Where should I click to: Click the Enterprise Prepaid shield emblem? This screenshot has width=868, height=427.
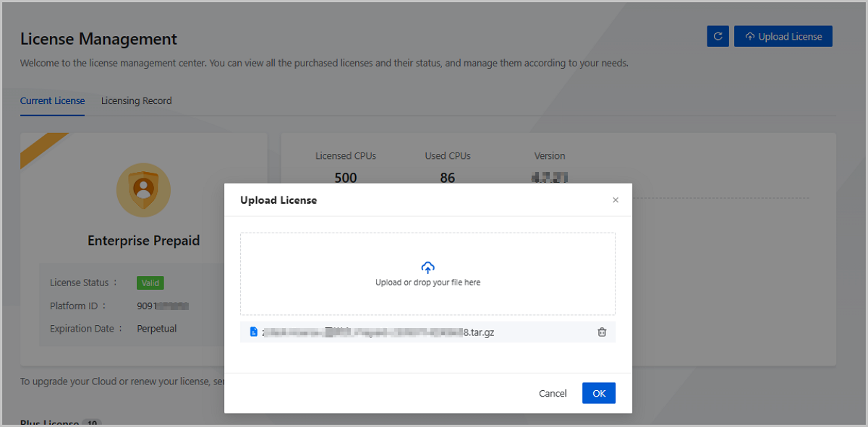144,190
